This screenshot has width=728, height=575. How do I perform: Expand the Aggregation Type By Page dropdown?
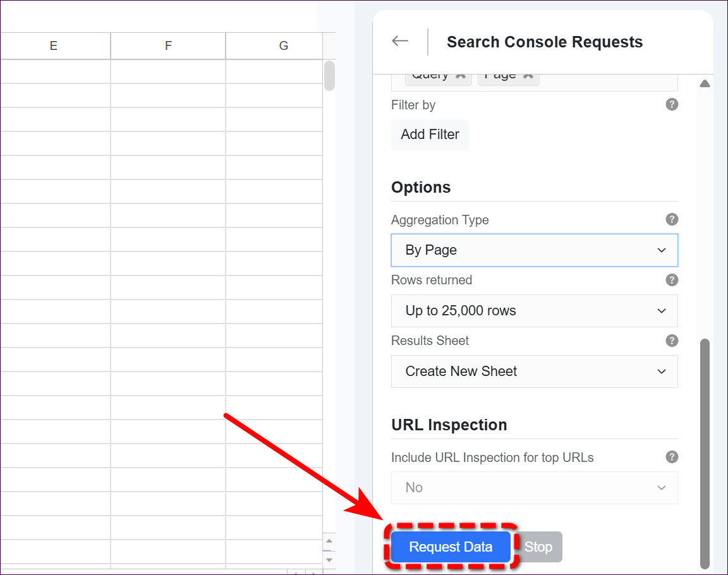535,250
